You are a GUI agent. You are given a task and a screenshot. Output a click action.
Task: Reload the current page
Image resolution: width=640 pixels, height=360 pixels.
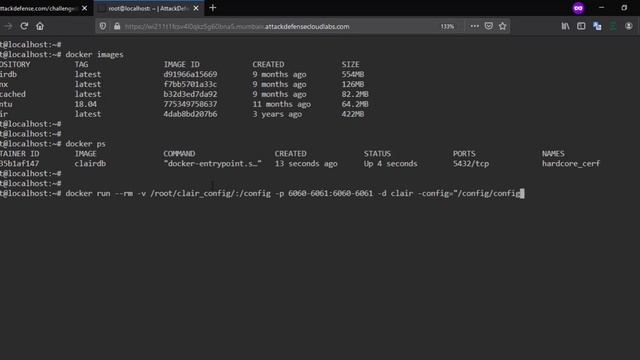[x=24, y=26]
